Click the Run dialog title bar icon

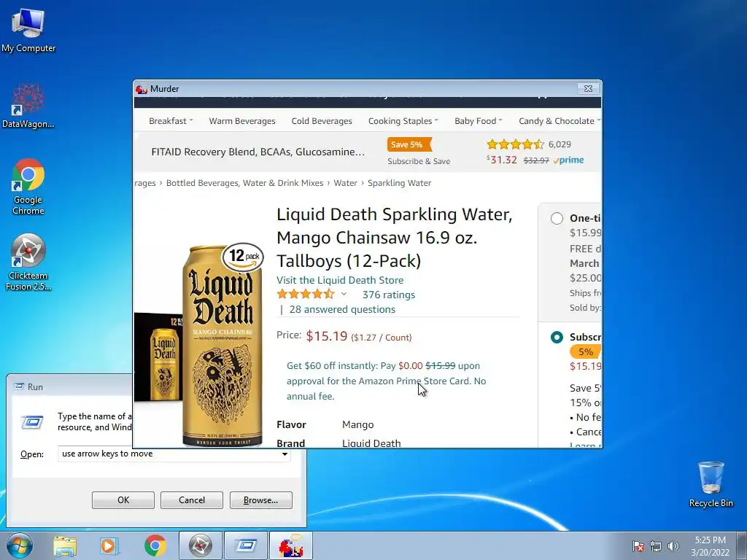coord(18,386)
